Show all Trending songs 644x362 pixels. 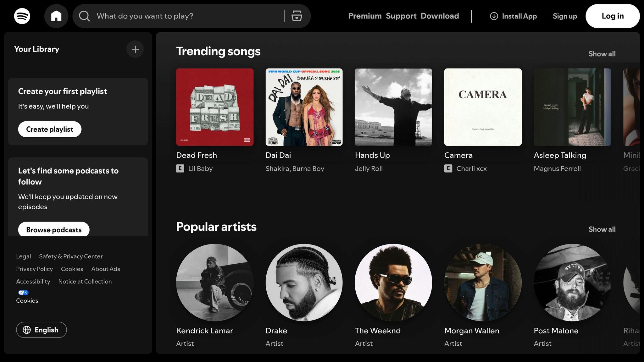pos(602,54)
